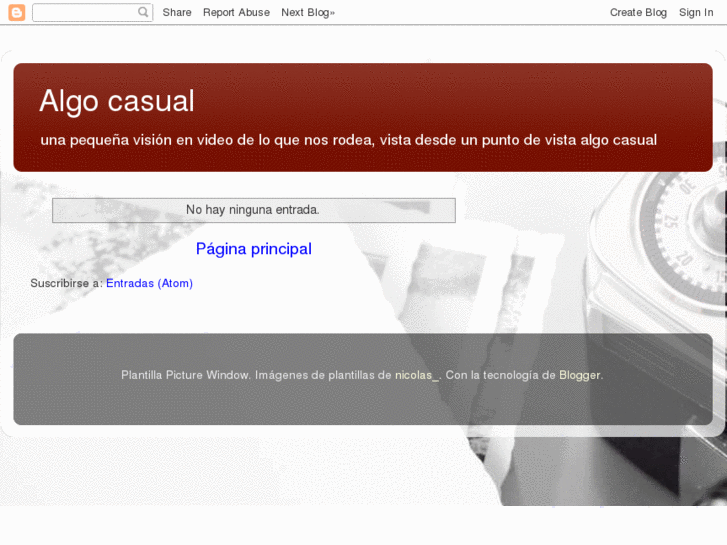The image size is (727, 545).
Task: Click the search magnifier icon
Action: pos(143,12)
